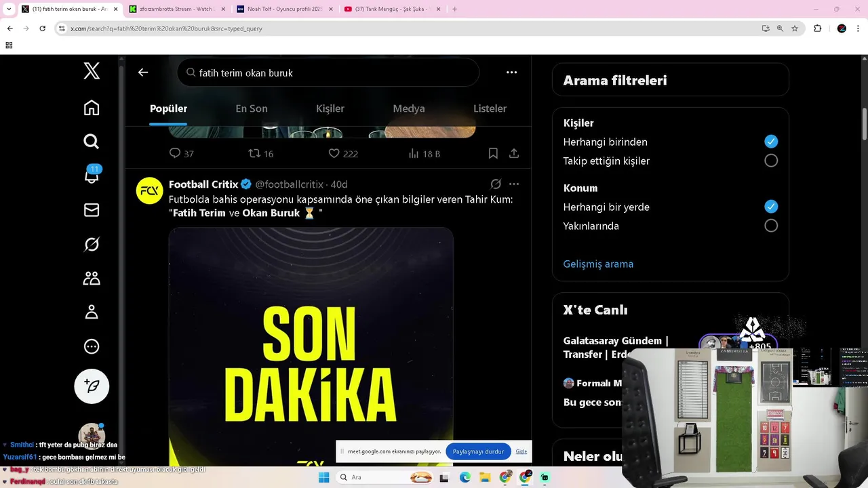Viewport: 868px width, 488px height.
Task: Click account avatar in sidebar
Action: 92,436
